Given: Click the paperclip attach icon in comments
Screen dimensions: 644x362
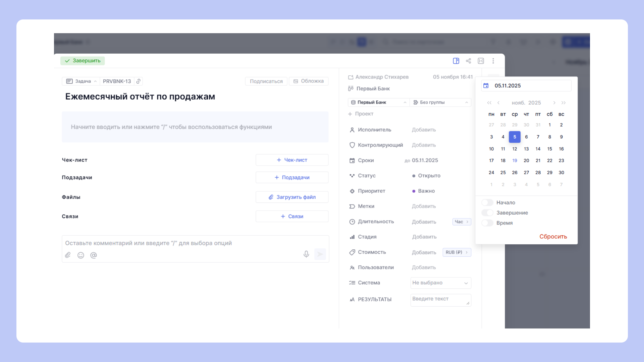Looking at the screenshot, I should 68,255.
